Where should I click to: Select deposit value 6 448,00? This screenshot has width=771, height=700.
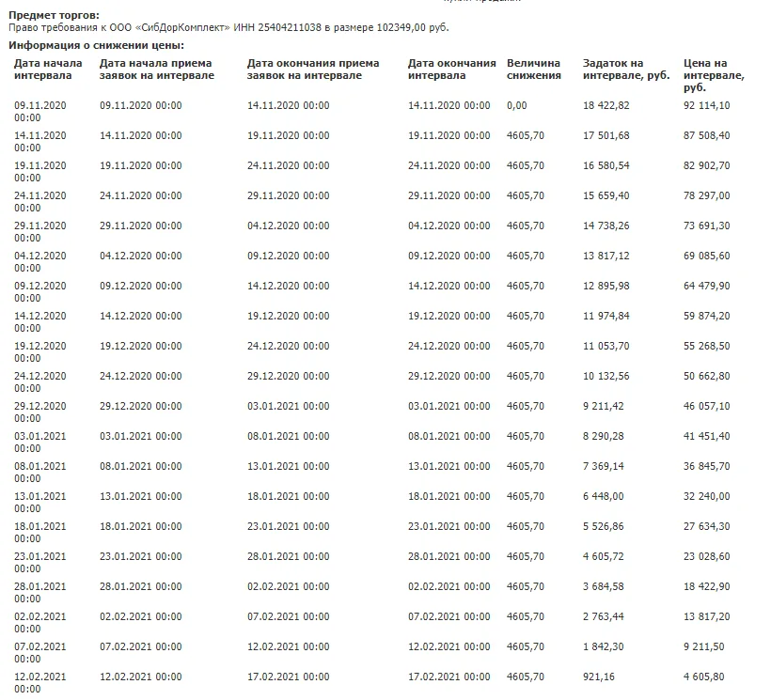point(604,496)
